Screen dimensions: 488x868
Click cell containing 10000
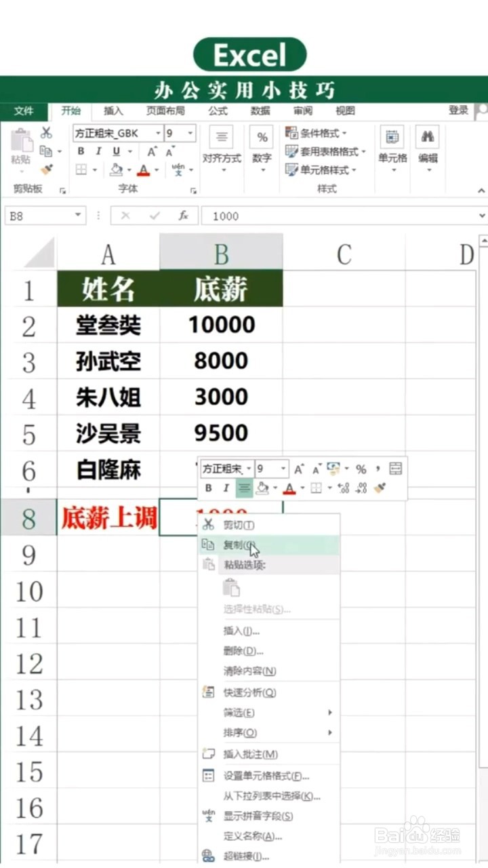[x=222, y=325]
